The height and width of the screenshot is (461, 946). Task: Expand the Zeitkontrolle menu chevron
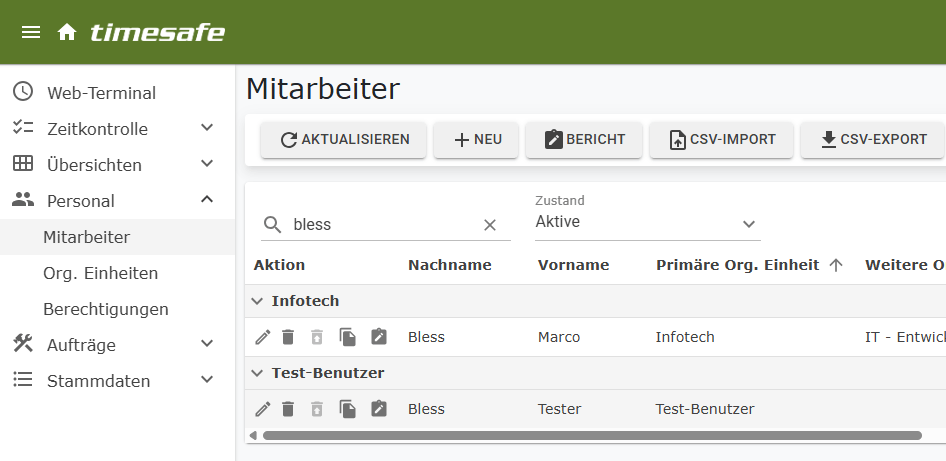click(207, 128)
